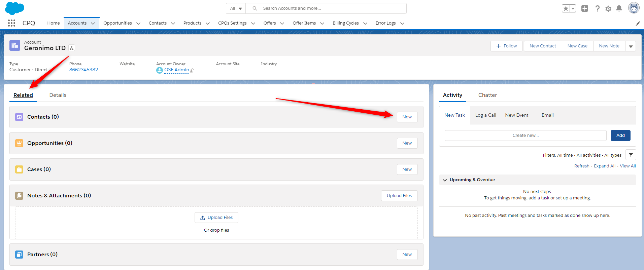
Task: Open the App Launcher grid icon
Action: coord(11,23)
